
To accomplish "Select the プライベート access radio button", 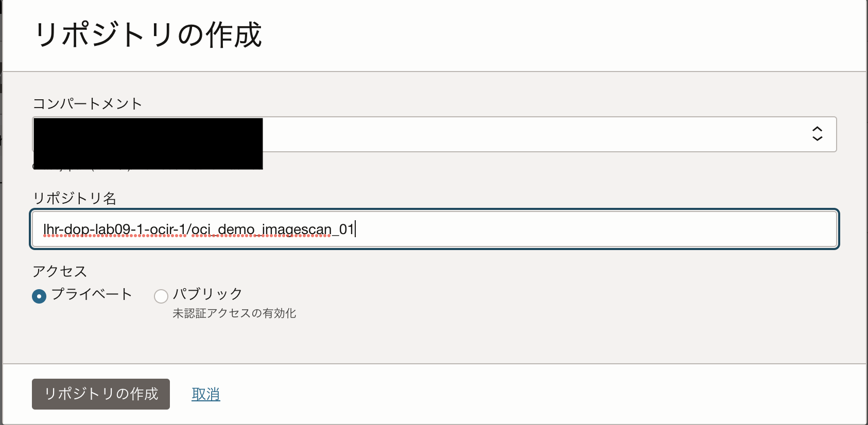I will coord(39,296).
